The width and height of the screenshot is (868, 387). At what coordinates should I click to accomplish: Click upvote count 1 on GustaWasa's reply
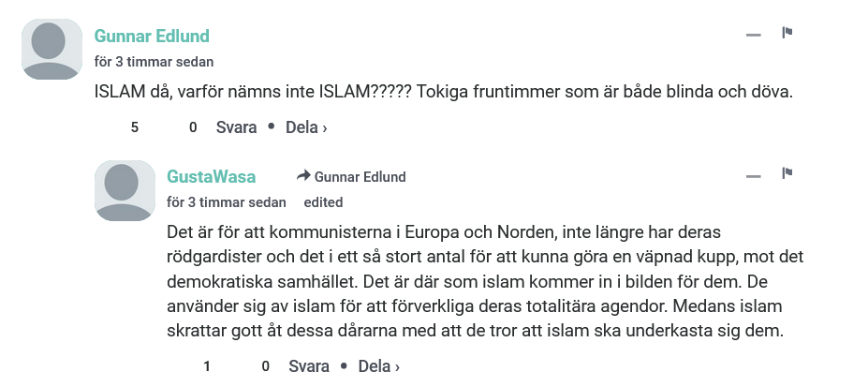[207, 366]
